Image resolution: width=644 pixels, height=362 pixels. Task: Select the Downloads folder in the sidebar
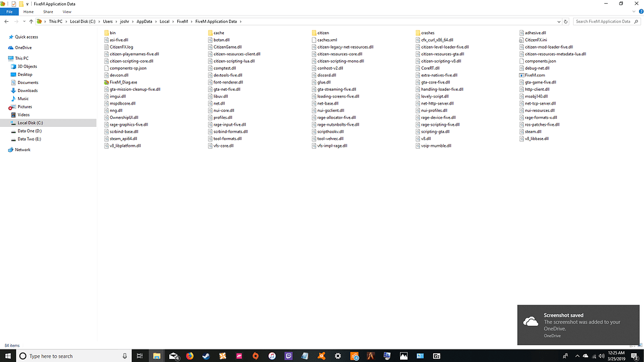pos(27,90)
